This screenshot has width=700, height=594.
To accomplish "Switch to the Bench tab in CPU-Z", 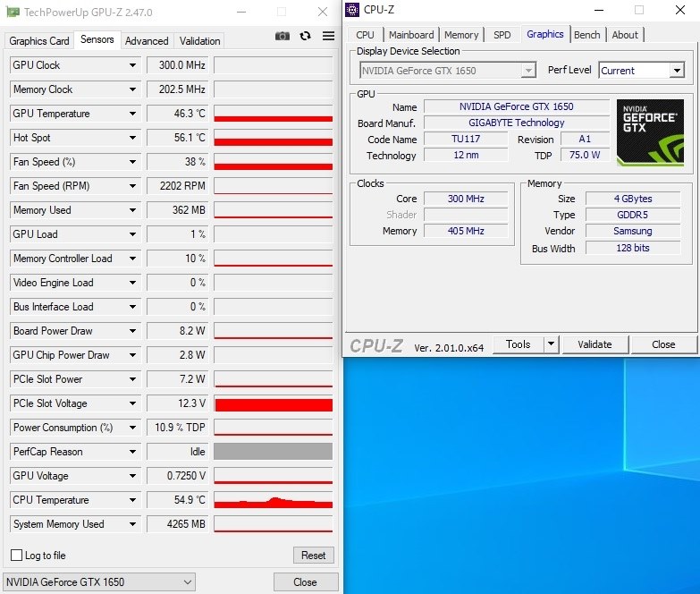I will point(587,35).
